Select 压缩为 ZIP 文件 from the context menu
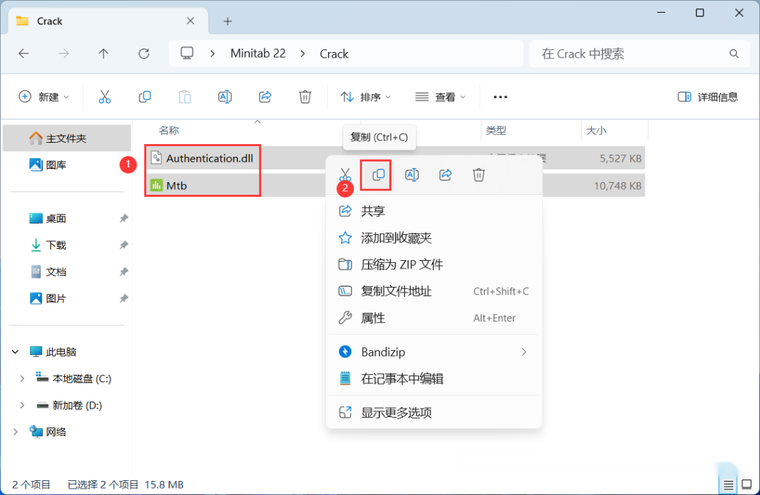The width and height of the screenshot is (760, 495). (434, 264)
